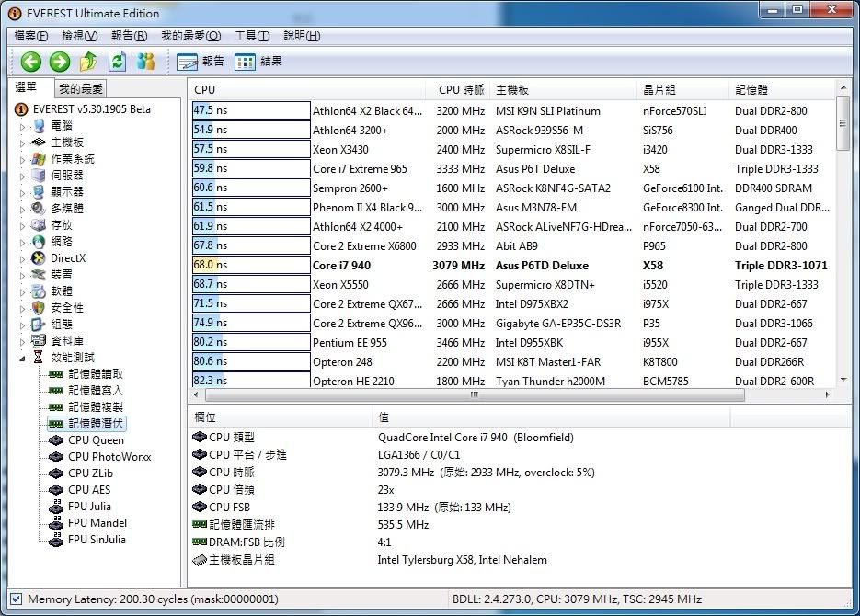Click the green back arrow icon

tap(31, 62)
